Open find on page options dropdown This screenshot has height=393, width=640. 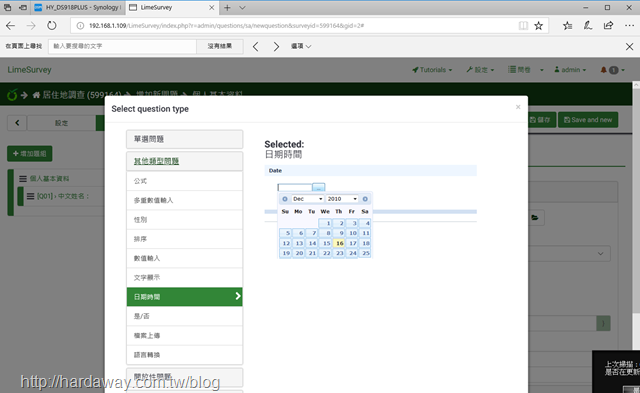pyautogui.click(x=301, y=46)
